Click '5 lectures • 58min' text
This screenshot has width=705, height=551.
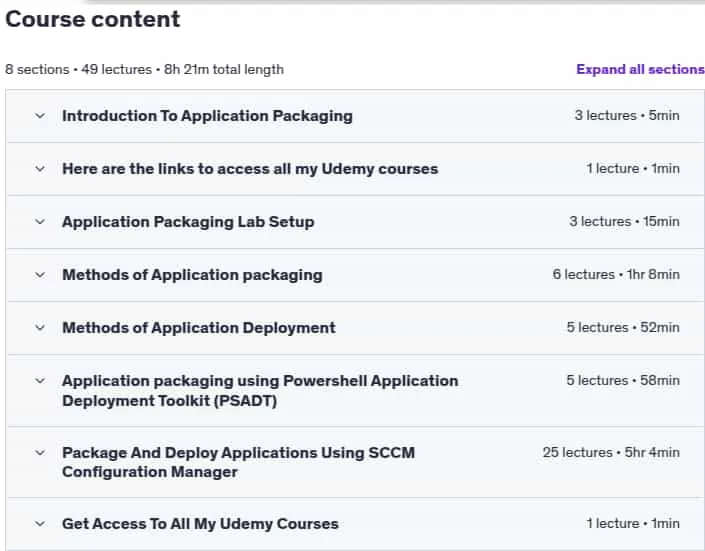pyautogui.click(x=623, y=381)
